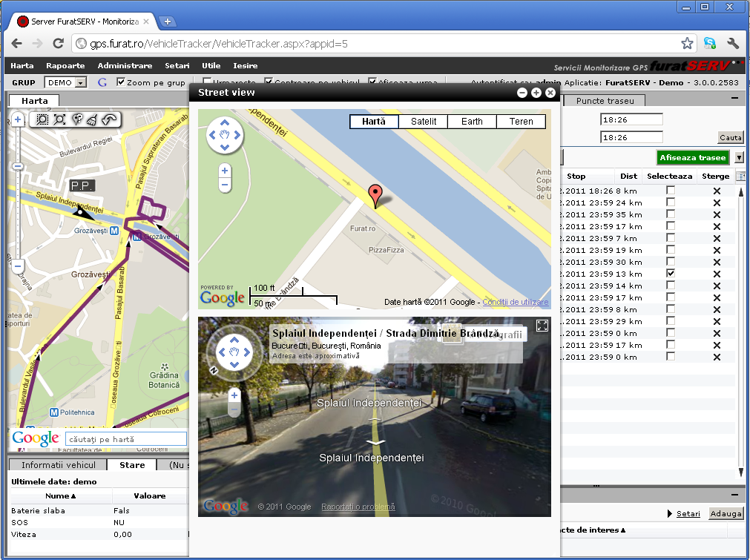The image size is (750, 560).
Task: Click the Cauta button
Action: coord(731,138)
